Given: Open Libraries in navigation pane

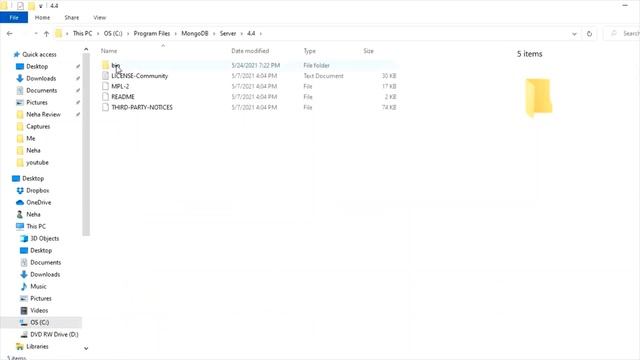Looking at the screenshot, I should tap(37, 347).
